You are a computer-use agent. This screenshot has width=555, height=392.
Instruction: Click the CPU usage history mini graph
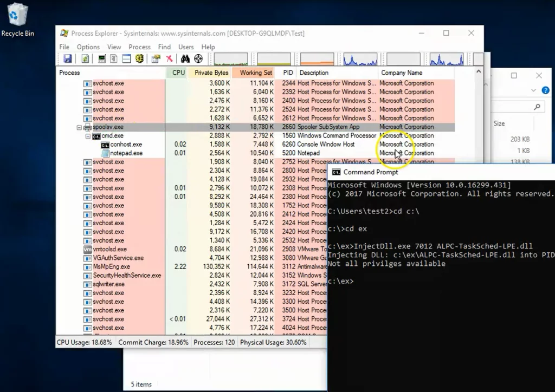pyautogui.click(x=231, y=59)
